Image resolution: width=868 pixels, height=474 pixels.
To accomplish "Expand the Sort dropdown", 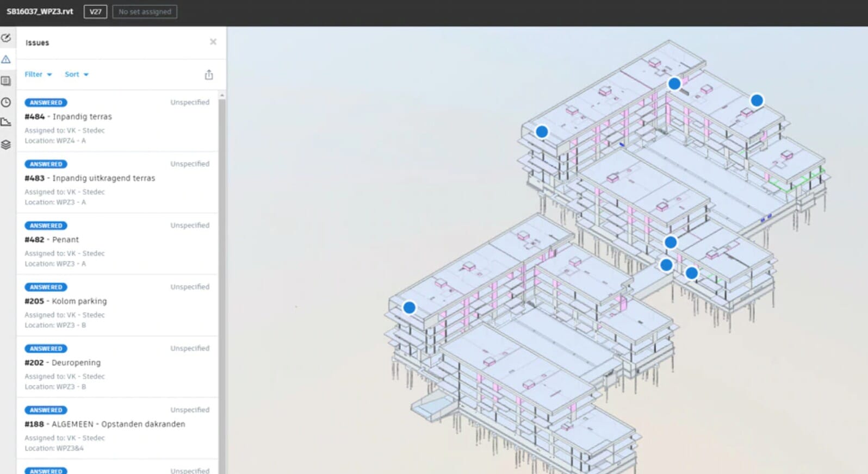I will tap(76, 74).
